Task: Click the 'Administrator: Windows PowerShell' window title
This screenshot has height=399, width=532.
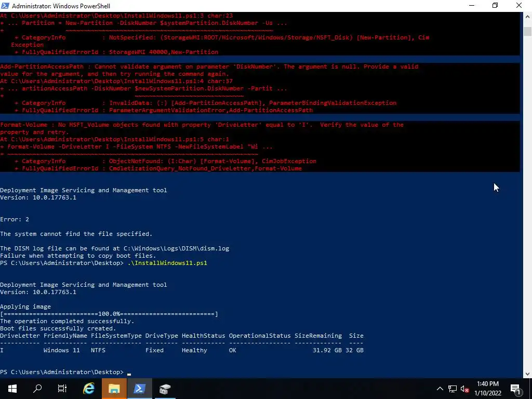Action: coord(61,6)
